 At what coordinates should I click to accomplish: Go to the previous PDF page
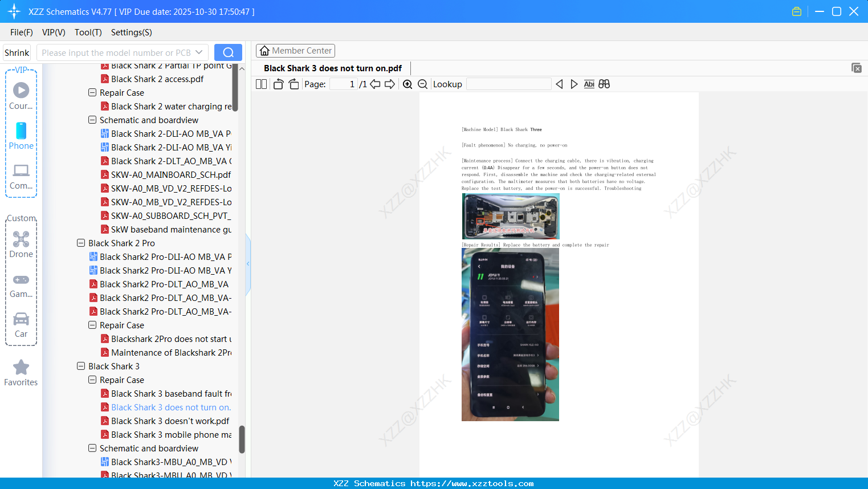tap(375, 84)
